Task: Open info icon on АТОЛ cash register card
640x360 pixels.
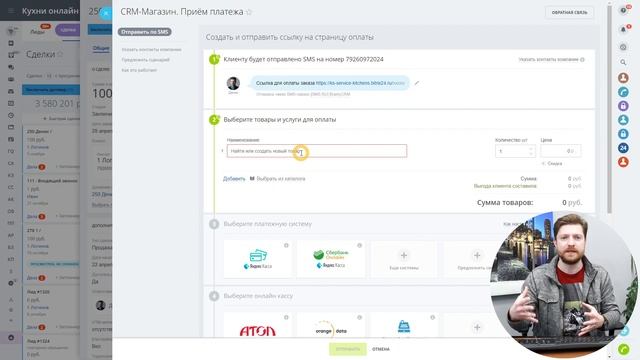Action: [x=287, y=317]
